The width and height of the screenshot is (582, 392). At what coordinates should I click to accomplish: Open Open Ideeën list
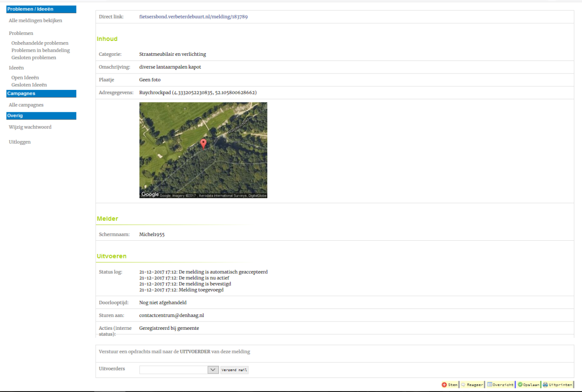[x=25, y=78]
